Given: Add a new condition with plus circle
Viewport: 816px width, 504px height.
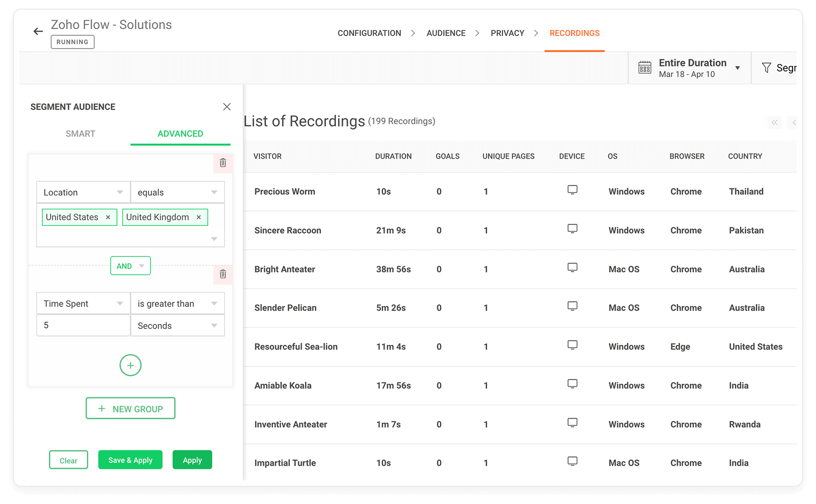Looking at the screenshot, I should tap(130, 365).
